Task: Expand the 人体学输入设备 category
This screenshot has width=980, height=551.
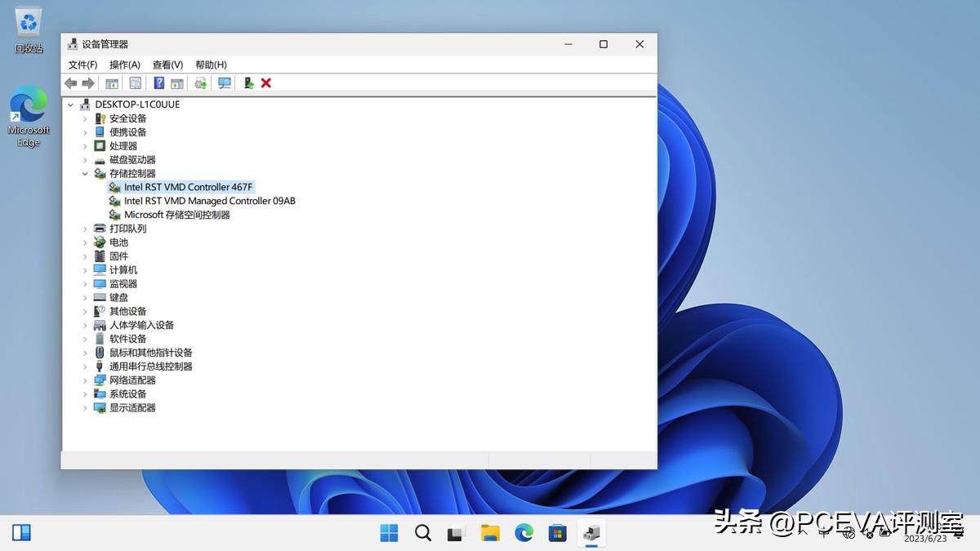Action: 85,325
